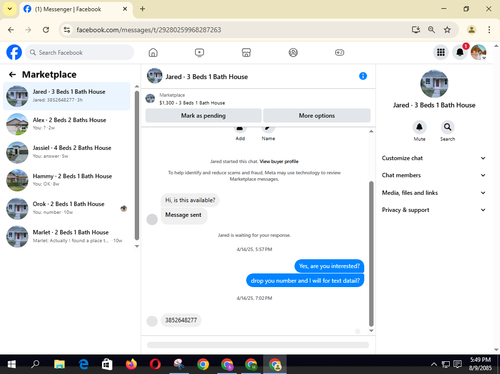Viewport: 500px width, 374px height.
Task: Open the Gaming icon in top navigation
Action: pos(339,52)
